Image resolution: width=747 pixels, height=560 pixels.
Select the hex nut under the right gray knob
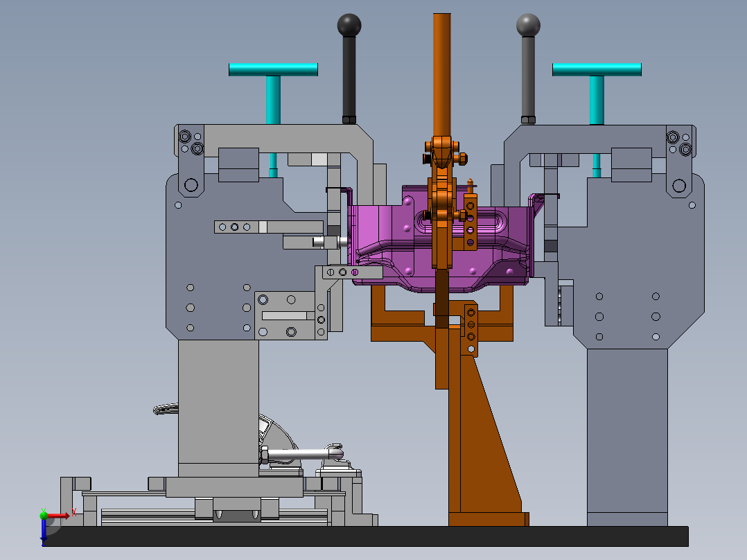528,120
